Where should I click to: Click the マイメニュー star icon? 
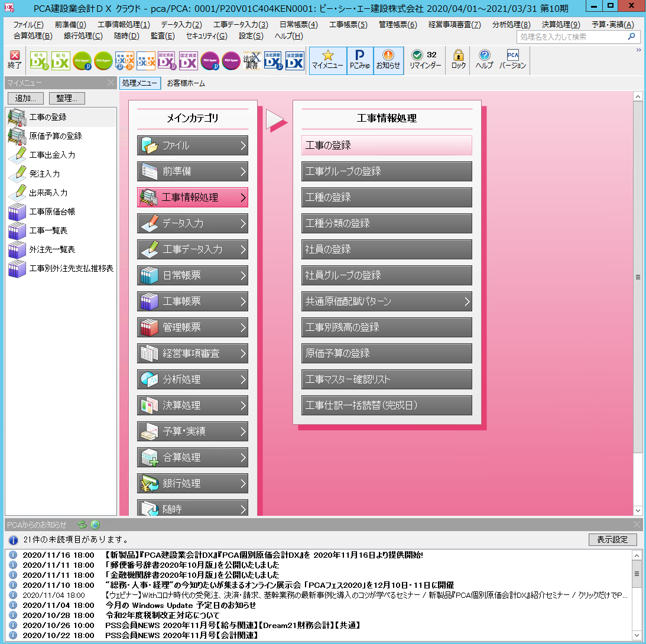coord(327,60)
